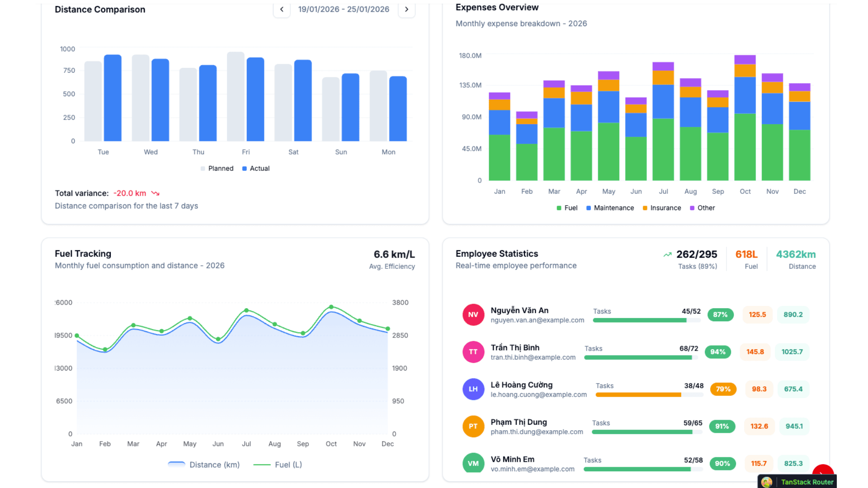The width and height of the screenshot is (868, 488).
Task: Click Friday's Actual distance bar
Action: tap(255, 99)
